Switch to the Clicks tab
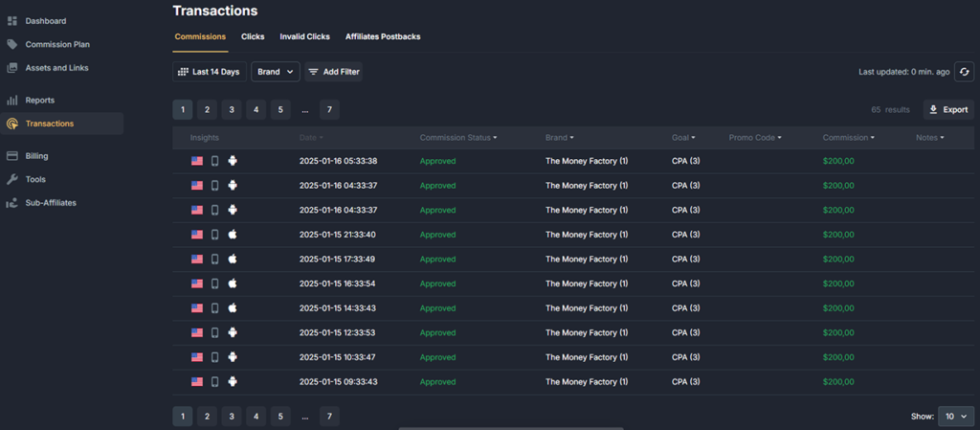This screenshot has width=980, height=430. pyautogui.click(x=253, y=36)
